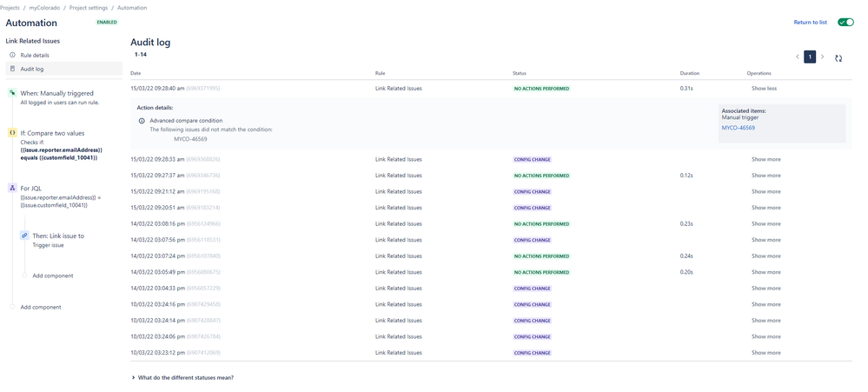Show more for the 15/03/22 09:27:37 entry

[x=766, y=176]
